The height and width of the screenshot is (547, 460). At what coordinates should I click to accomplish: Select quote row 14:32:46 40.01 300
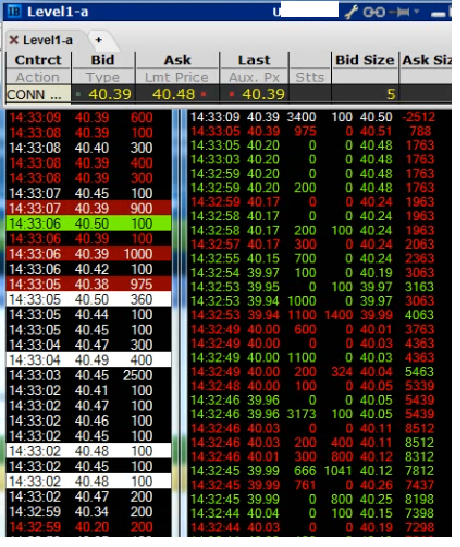click(312, 456)
